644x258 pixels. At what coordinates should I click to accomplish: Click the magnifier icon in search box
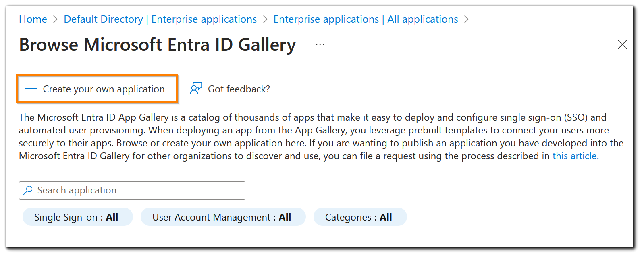point(28,190)
